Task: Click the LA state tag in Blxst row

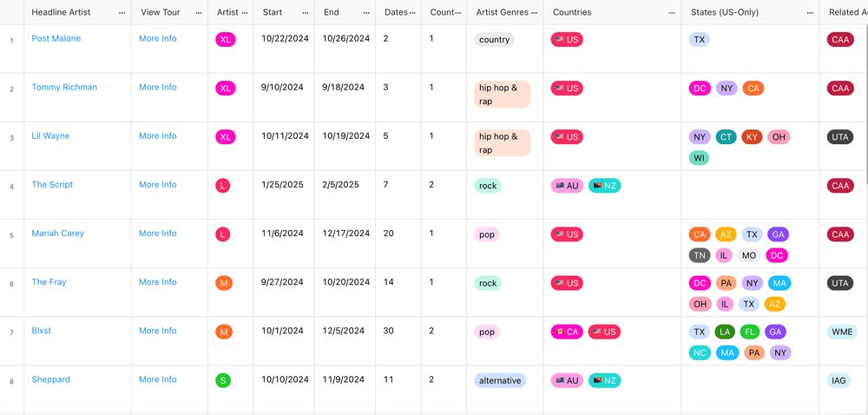Action: pos(725,332)
